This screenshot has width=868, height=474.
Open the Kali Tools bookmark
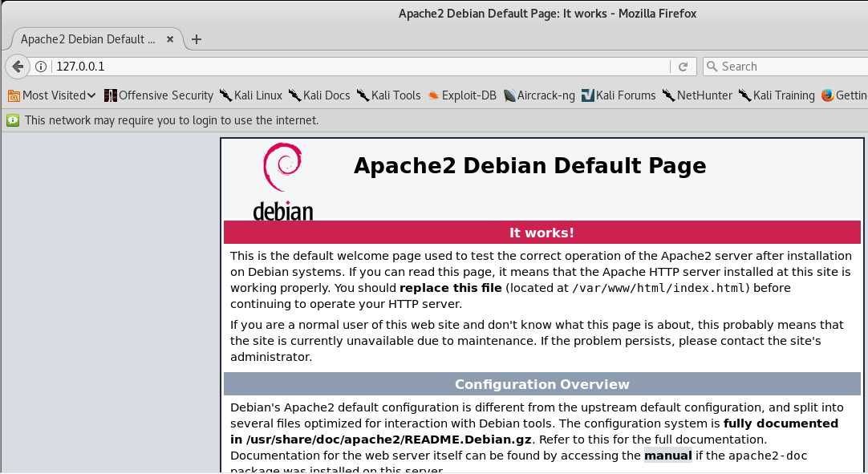pos(388,95)
